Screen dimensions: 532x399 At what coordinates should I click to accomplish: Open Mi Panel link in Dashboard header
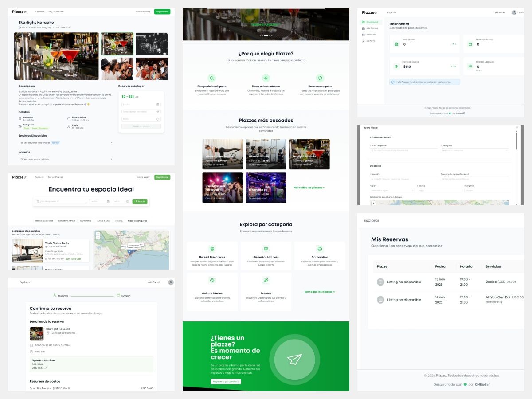[500, 12]
